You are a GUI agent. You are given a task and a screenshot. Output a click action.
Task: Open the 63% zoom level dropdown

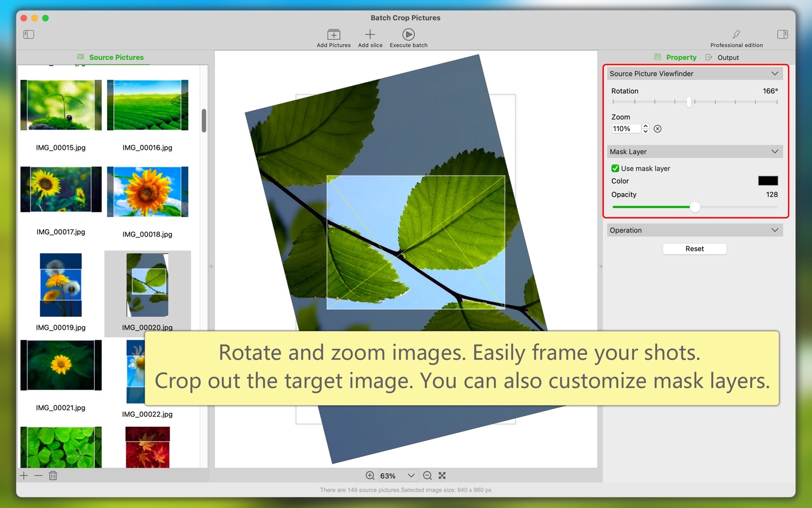tap(411, 475)
